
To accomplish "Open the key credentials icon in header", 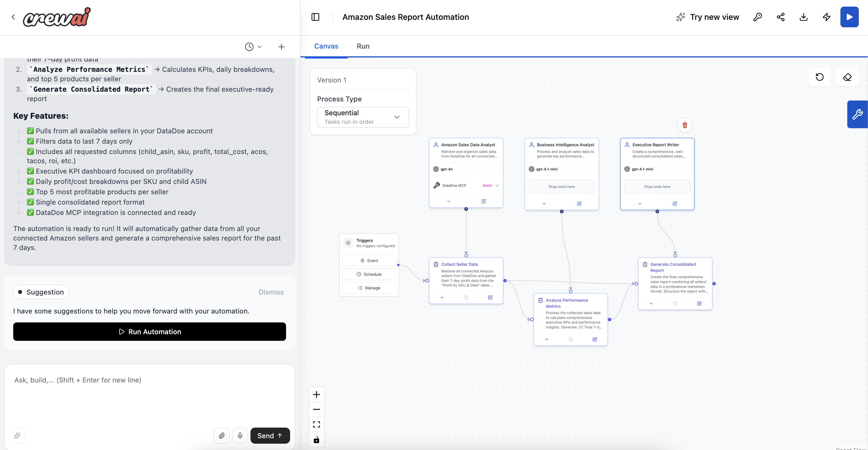I will (757, 17).
